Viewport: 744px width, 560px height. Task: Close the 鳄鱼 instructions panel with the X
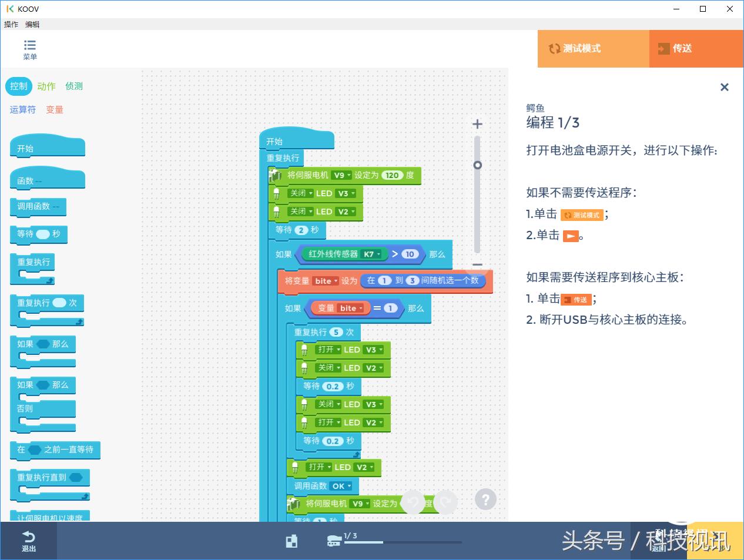tap(725, 87)
